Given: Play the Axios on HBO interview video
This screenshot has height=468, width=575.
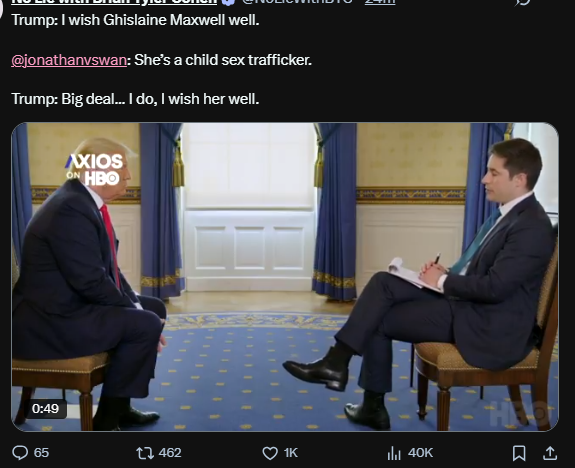Looking at the screenshot, I should [285, 277].
